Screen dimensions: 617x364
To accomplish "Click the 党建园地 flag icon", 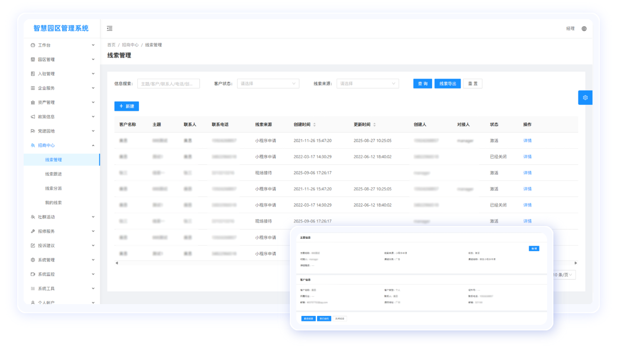I will [x=33, y=131].
